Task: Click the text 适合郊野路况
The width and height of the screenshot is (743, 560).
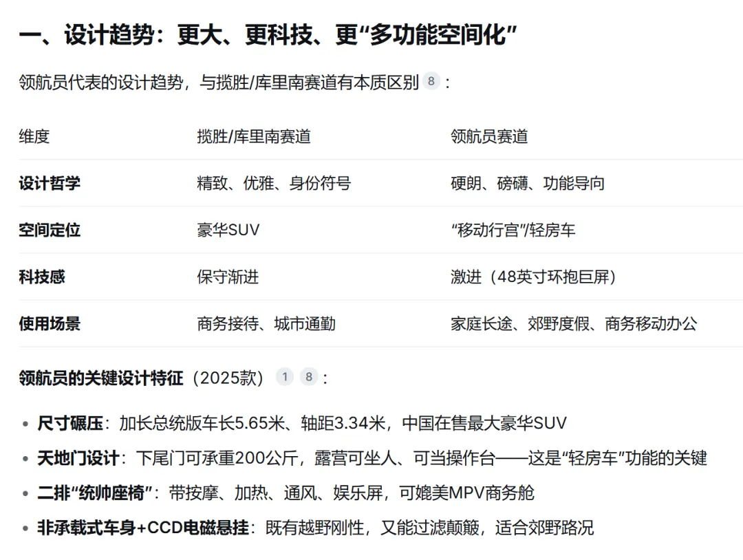Action: [x=544, y=527]
